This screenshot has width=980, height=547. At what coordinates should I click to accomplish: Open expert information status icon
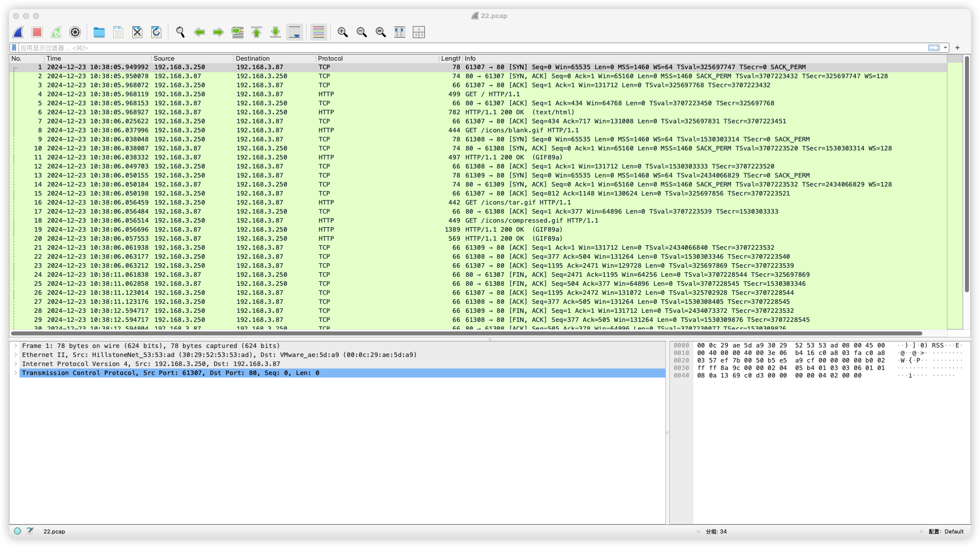coord(18,531)
